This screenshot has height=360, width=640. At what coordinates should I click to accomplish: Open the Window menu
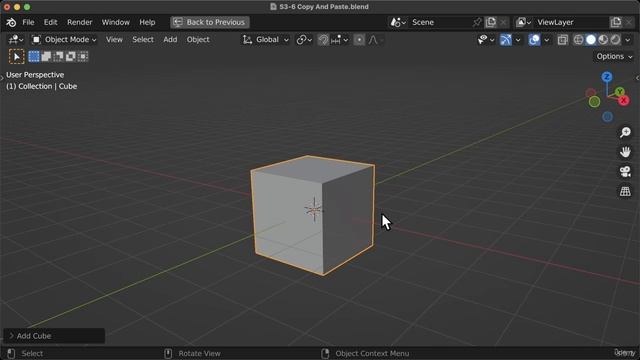click(116, 22)
